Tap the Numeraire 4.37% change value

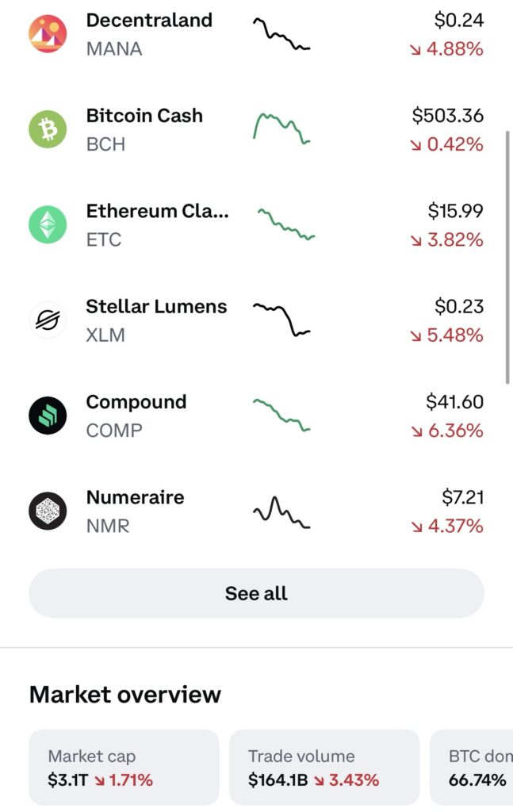[x=447, y=527]
